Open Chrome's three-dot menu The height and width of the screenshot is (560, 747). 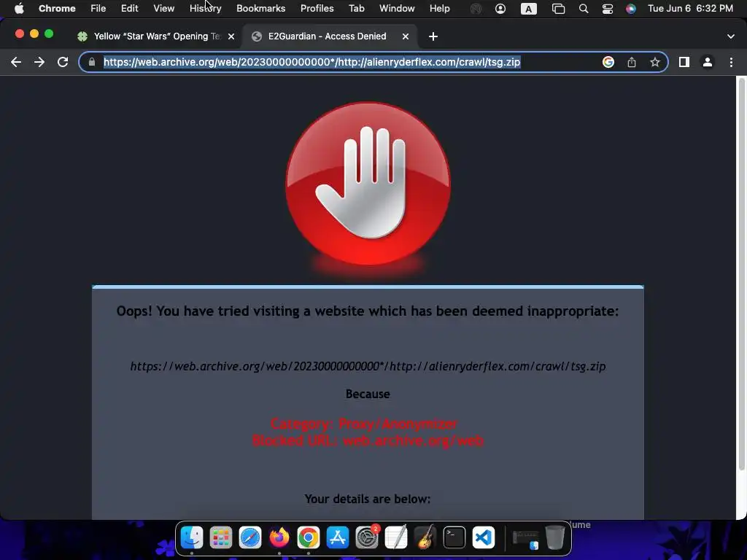(731, 62)
